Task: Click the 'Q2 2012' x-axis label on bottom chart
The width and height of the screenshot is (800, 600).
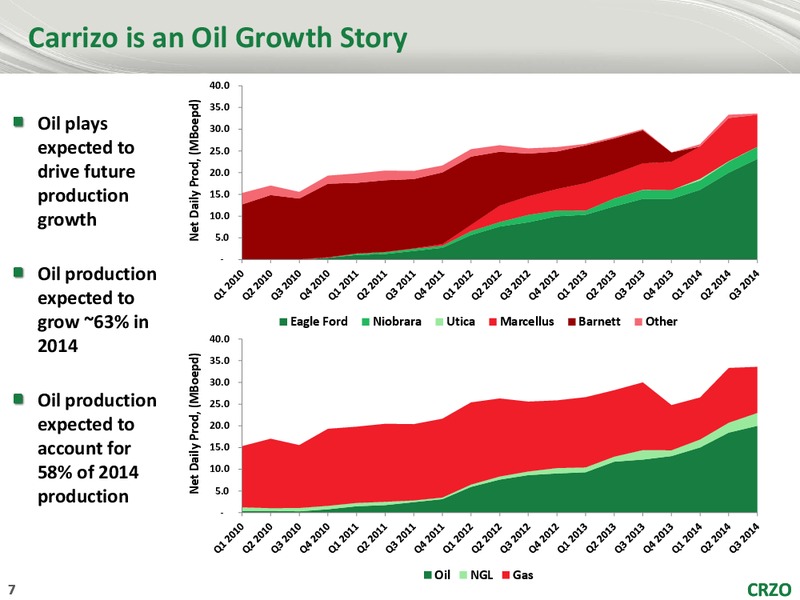Action: [x=486, y=537]
